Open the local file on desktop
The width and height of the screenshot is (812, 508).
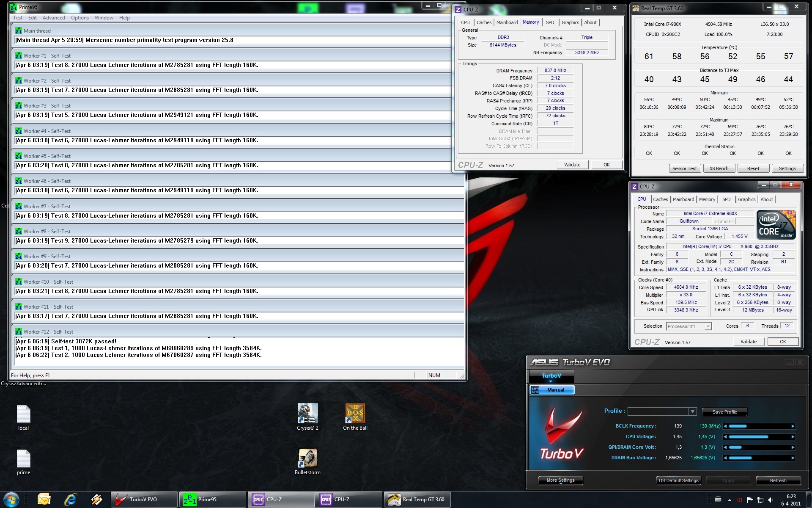coord(23,415)
